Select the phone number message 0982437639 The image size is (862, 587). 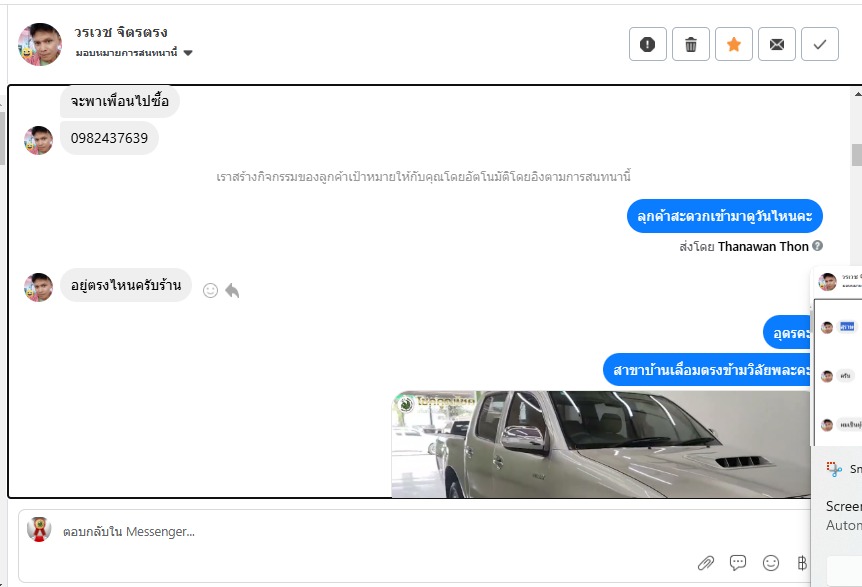tap(109, 138)
